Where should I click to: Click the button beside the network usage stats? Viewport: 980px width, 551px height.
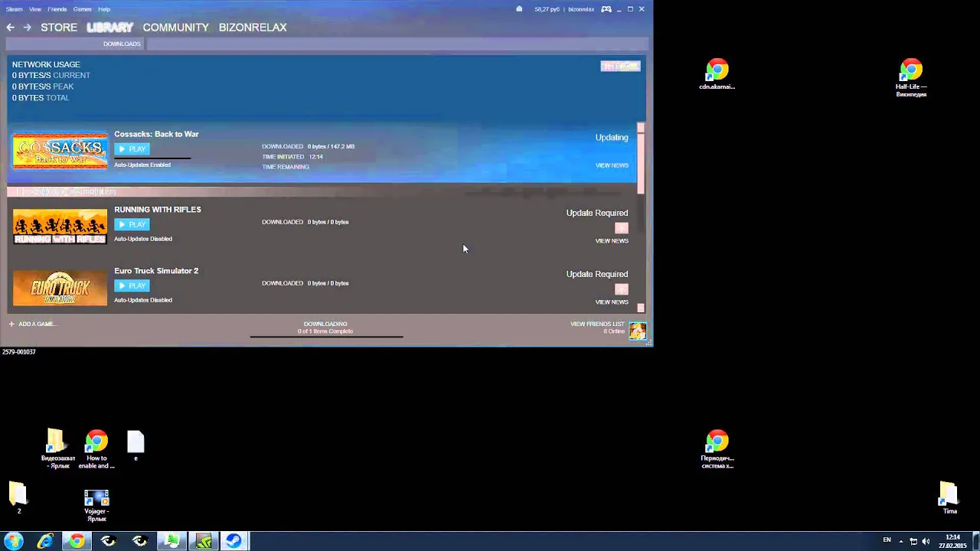(x=620, y=66)
